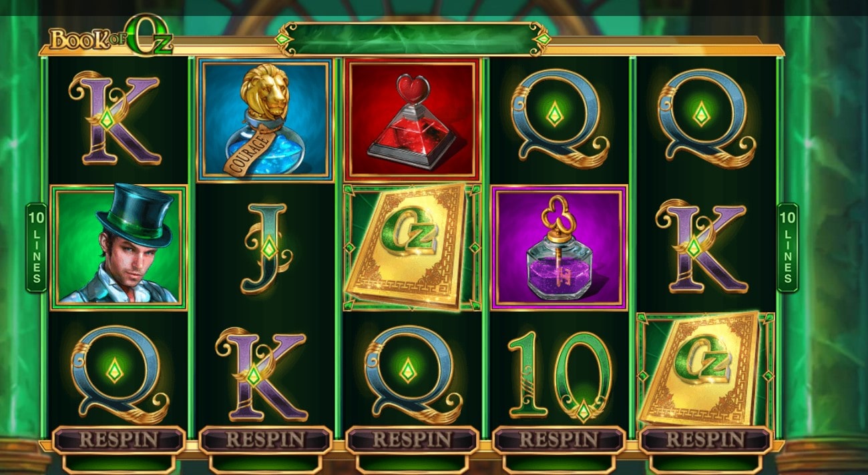
Task: Click the Respin button under third reel
Action: point(412,440)
